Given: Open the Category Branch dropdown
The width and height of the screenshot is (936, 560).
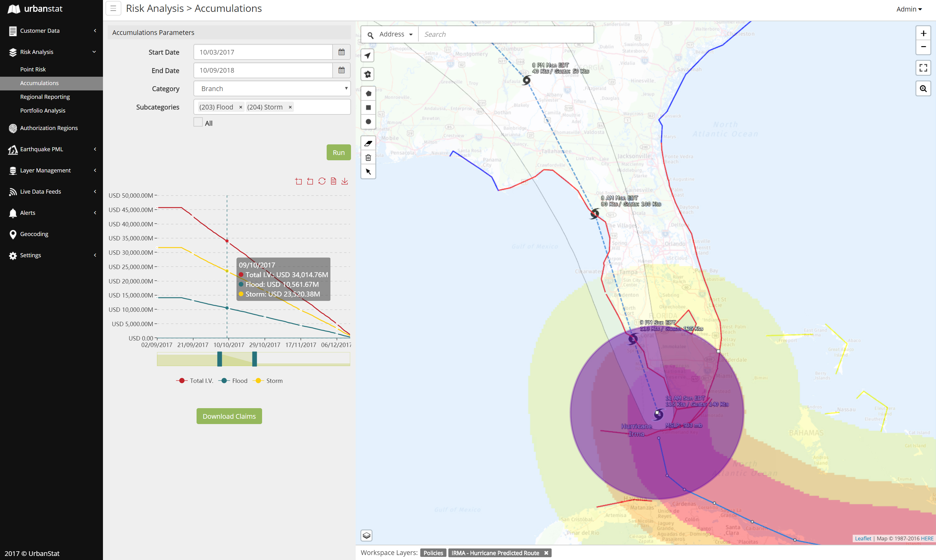Looking at the screenshot, I should click(272, 89).
